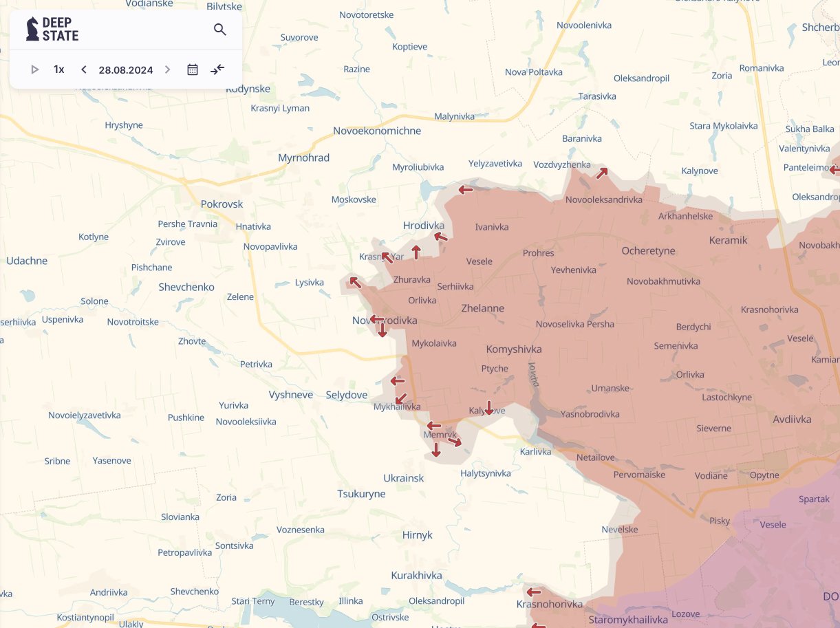Image resolution: width=840 pixels, height=628 pixels.
Task: Select the Krasnyi Lyman label
Action: pyautogui.click(x=280, y=108)
